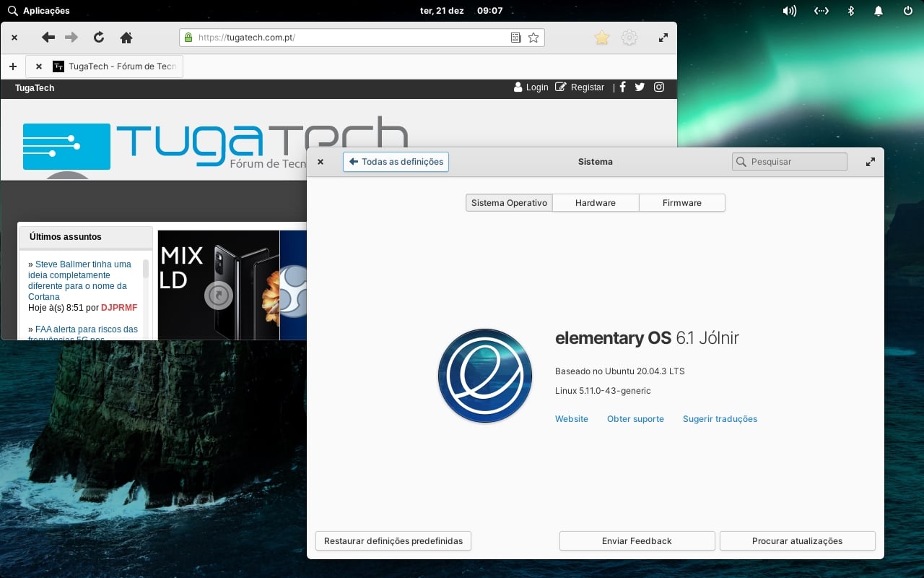
Task: Maximize the browser window
Action: tap(663, 38)
